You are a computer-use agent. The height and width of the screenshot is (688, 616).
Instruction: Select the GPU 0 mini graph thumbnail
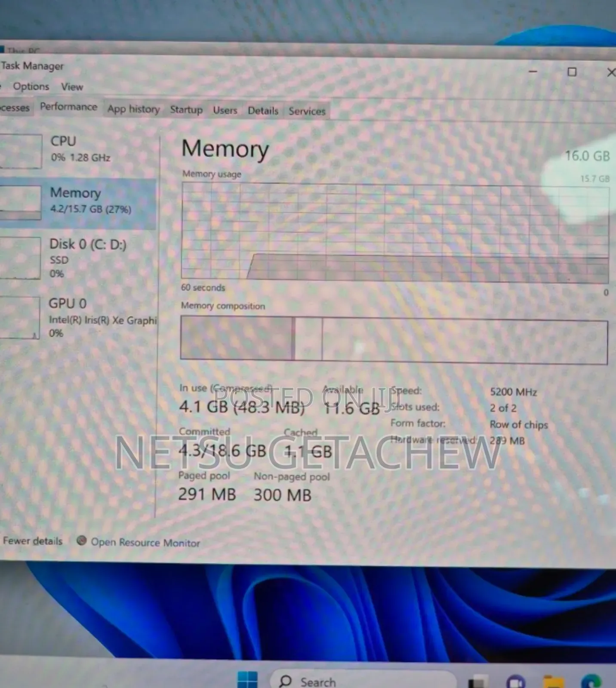point(19,318)
